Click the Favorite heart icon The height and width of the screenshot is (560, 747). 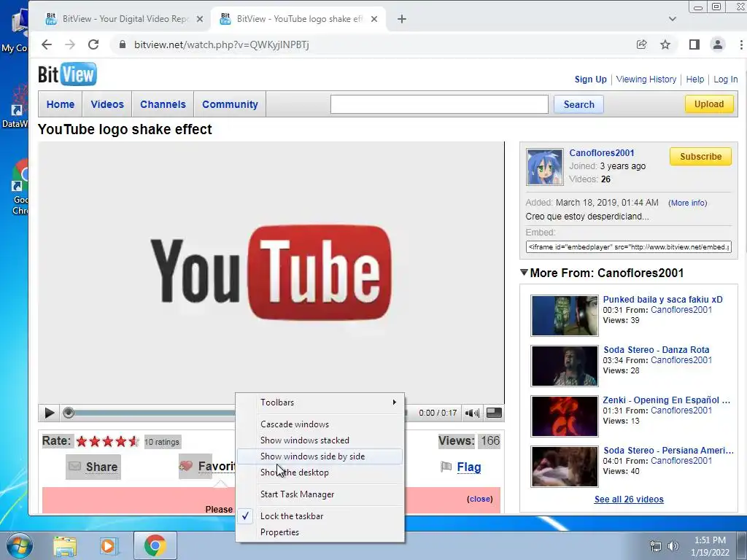(186, 466)
